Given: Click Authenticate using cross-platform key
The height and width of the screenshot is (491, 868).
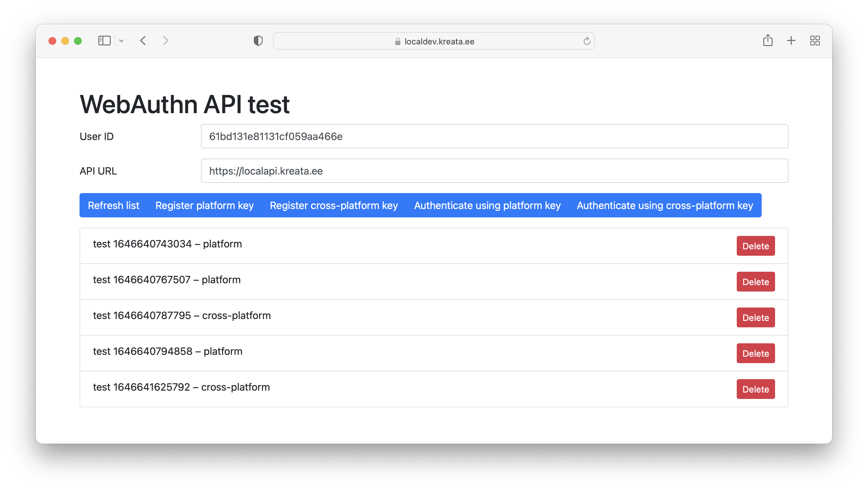Looking at the screenshot, I should pyautogui.click(x=665, y=205).
